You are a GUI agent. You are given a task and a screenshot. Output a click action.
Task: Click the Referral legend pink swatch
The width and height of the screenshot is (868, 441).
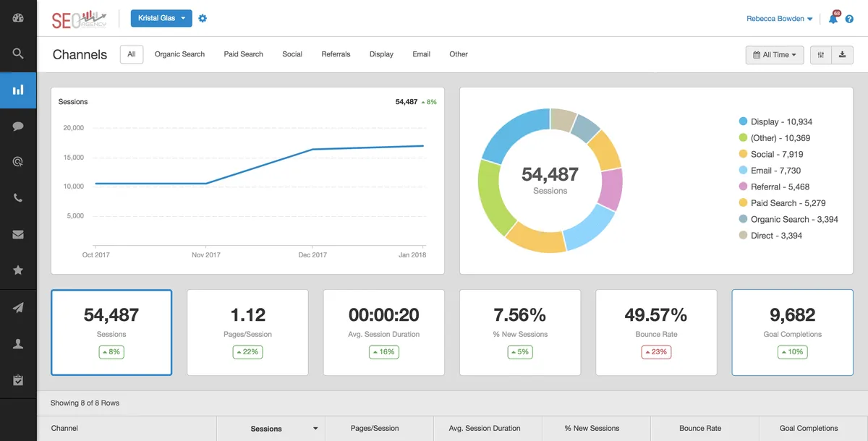point(743,187)
